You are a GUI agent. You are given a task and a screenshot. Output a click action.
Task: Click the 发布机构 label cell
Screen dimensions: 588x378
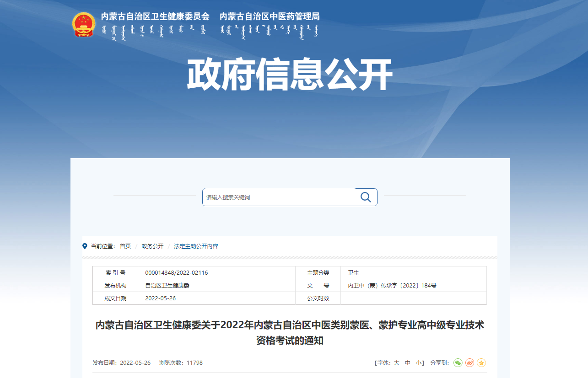pyautogui.click(x=115, y=285)
